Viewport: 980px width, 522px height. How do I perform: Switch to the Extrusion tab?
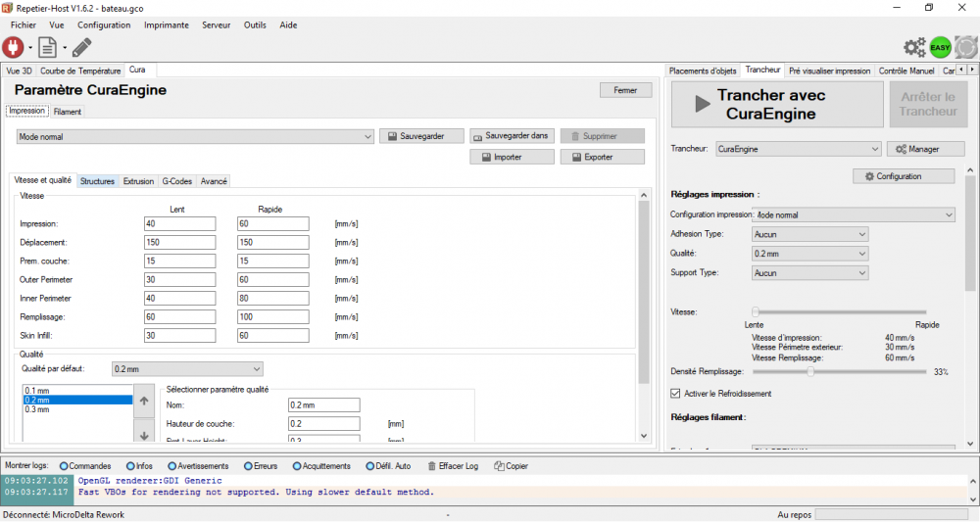(x=138, y=181)
